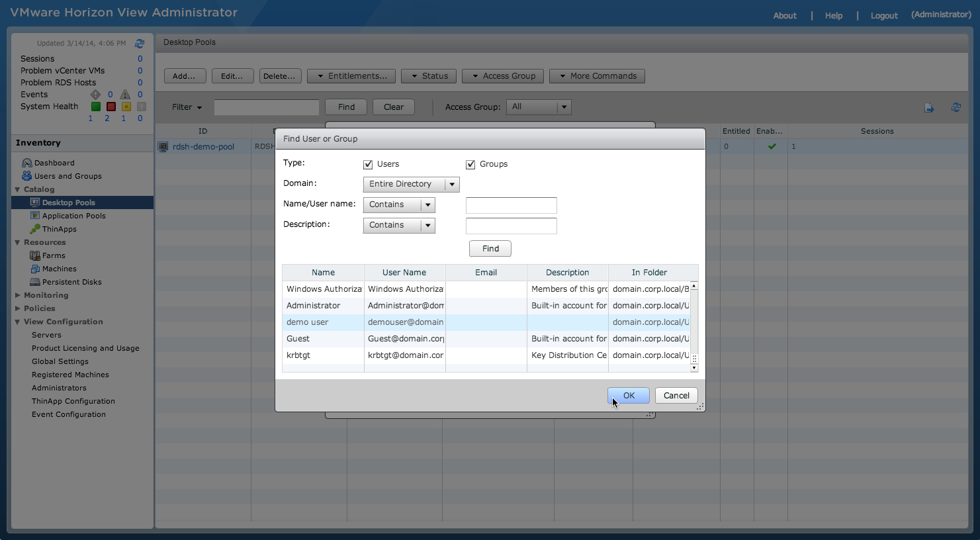Image resolution: width=980 pixels, height=540 pixels.
Task: Refresh the page using the update icon
Action: point(139,43)
